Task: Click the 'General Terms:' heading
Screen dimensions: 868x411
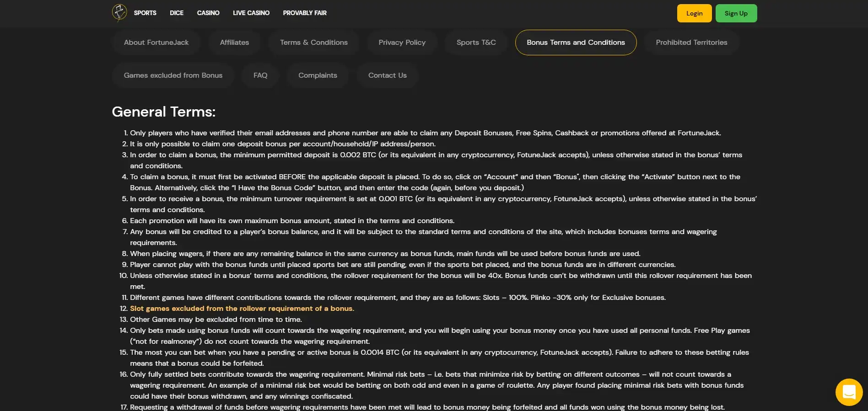Action: 163,112
